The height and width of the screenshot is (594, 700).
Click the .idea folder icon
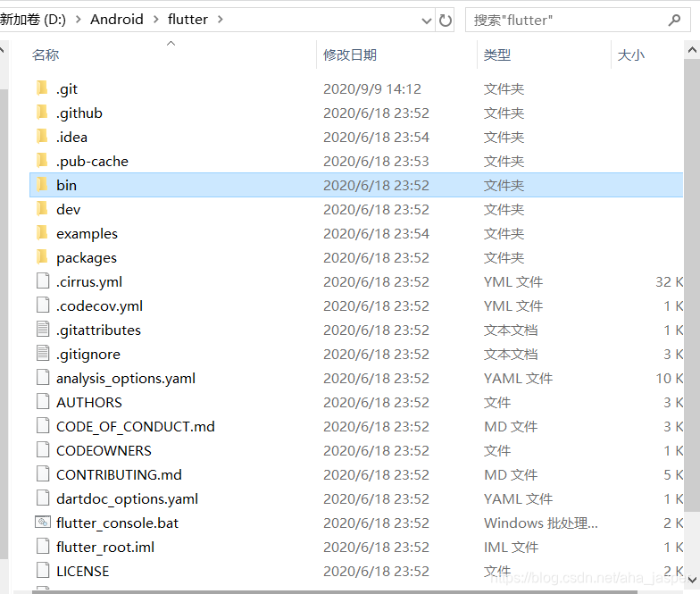click(x=41, y=136)
